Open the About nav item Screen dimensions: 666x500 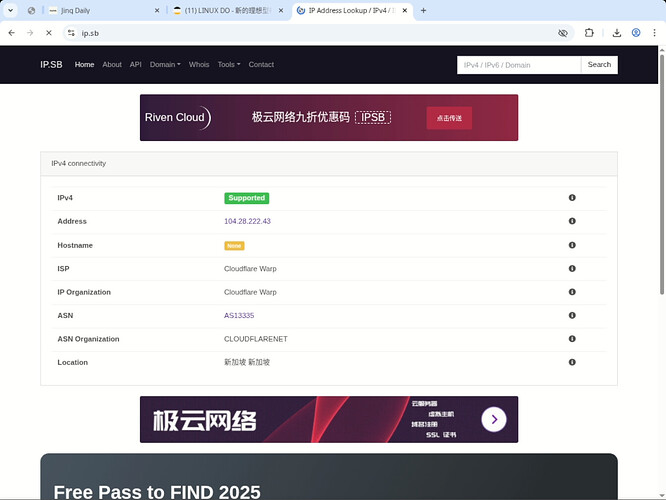[112, 65]
